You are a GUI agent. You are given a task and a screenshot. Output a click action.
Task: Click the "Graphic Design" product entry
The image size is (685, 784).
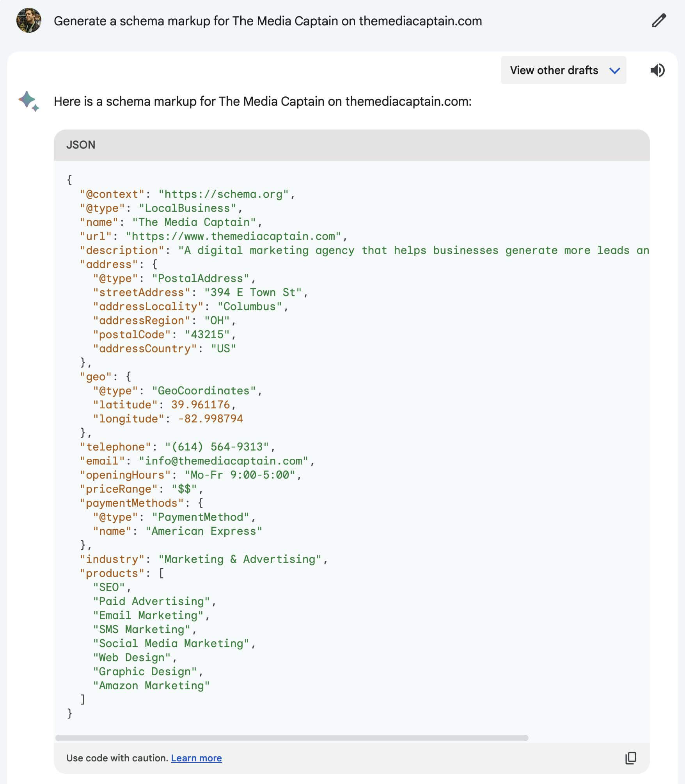tap(148, 672)
